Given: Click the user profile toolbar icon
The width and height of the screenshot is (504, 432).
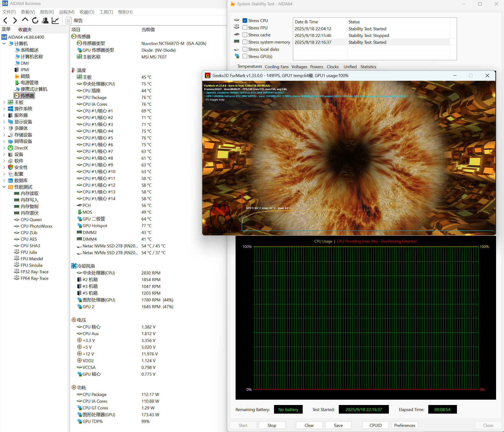Looking at the screenshot, I should click(x=45, y=20).
